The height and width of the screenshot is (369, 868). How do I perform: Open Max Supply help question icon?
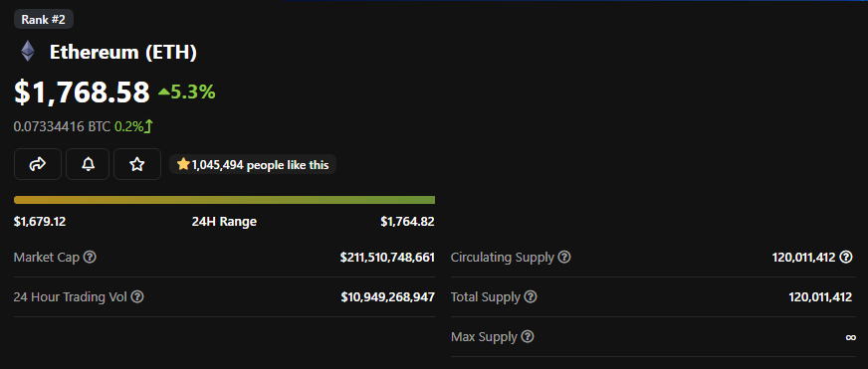[x=528, y=336]
